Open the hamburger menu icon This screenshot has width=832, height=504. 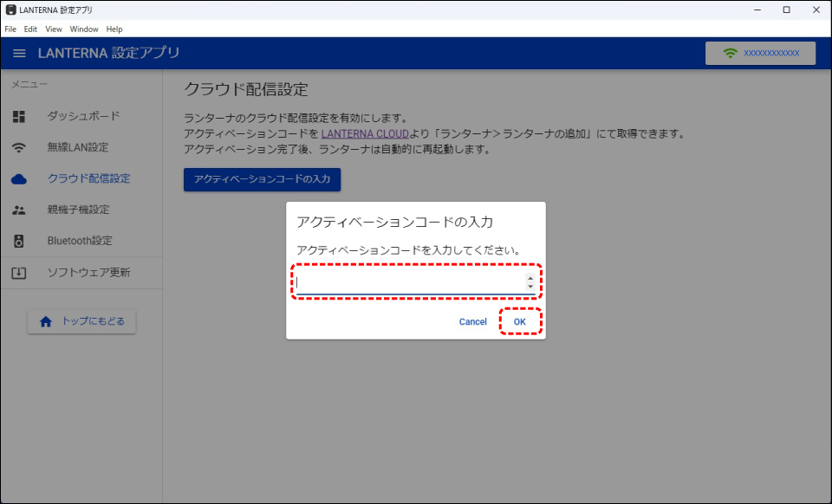[x=19, y=54]
